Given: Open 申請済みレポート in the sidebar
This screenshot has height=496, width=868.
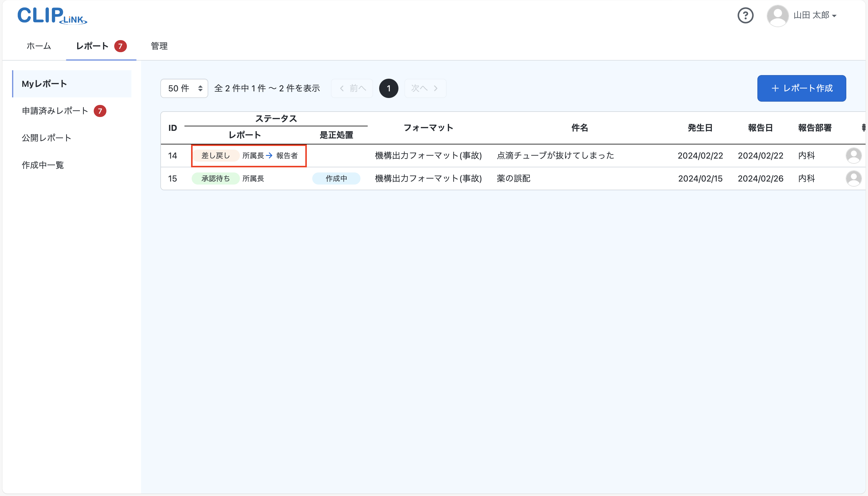Looking at the screenshot, I should coord(55,110).
